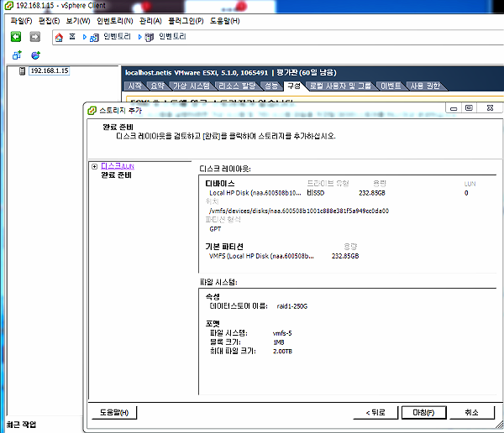Click the 드라이브 유형 column header
This screenshot has width=504, height=433.
pyautogui.click(x=328, y=184)
